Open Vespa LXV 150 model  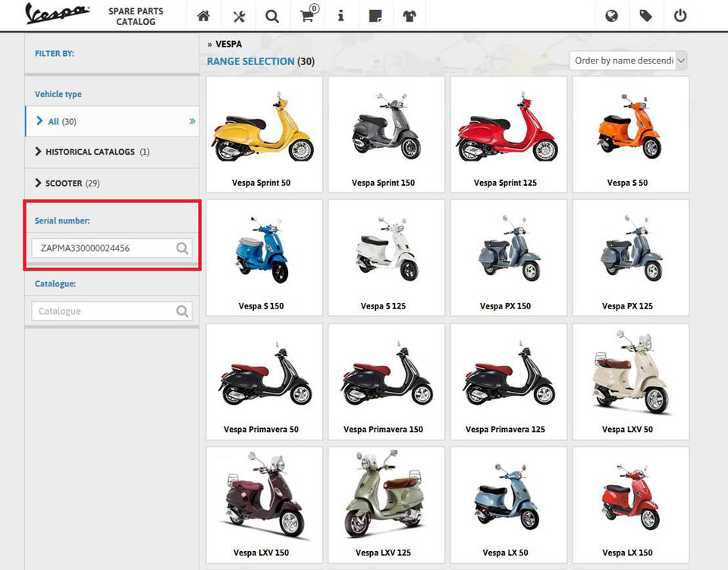(264, 505)
